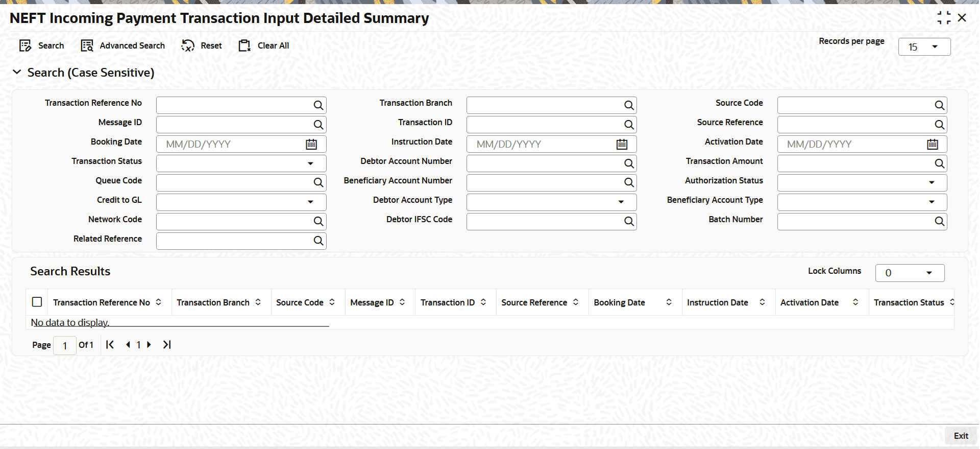This screenshot has height=449, width=980.
Task: Minimize the summary screen window
Action: pyautogui.click(x=944, y=18)
